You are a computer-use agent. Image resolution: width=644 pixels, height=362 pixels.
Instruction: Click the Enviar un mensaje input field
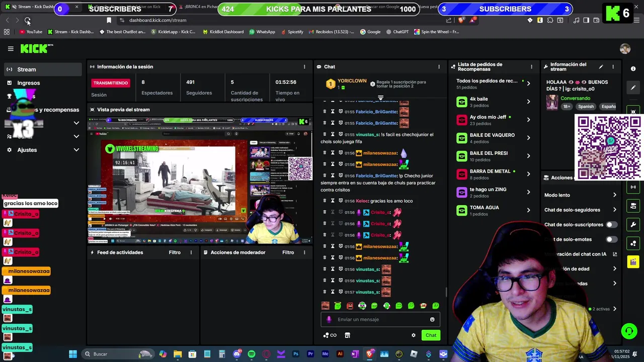tap(381, 319)
